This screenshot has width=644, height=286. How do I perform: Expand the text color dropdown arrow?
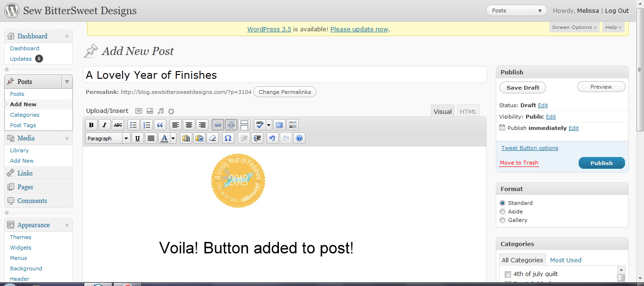click(173, 138)
